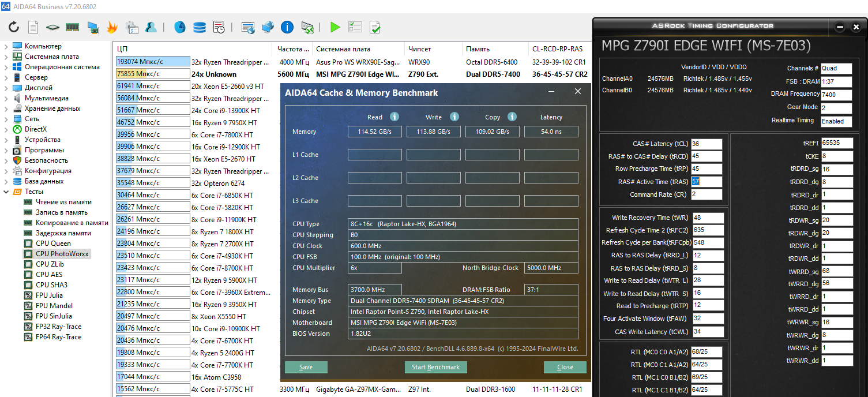Click the Write Recovery Time (tWR) field
The width and height of the screenshot is (868, 397).
708,218
